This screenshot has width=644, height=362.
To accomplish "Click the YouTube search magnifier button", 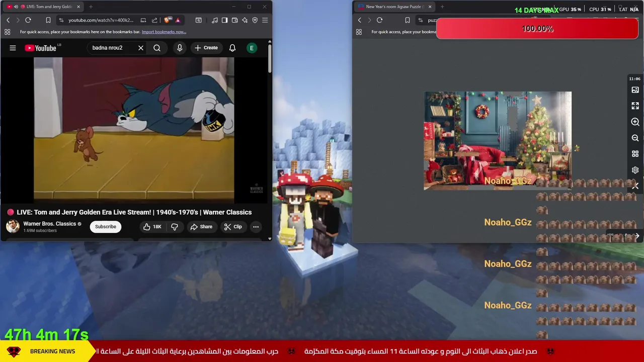I will 157,48.
